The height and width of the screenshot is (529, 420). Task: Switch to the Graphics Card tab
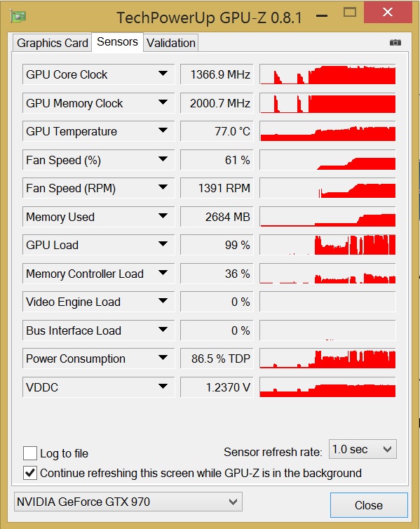[x=53, y=43]
